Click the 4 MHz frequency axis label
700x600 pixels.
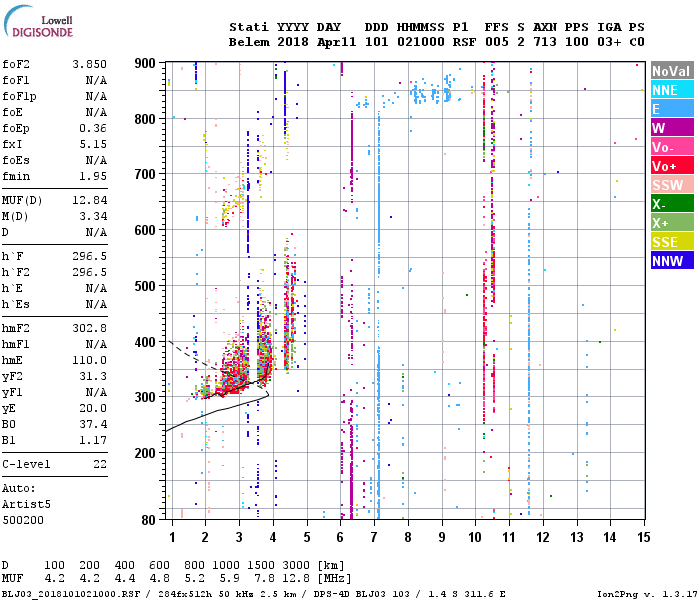[x=273, y=537]
